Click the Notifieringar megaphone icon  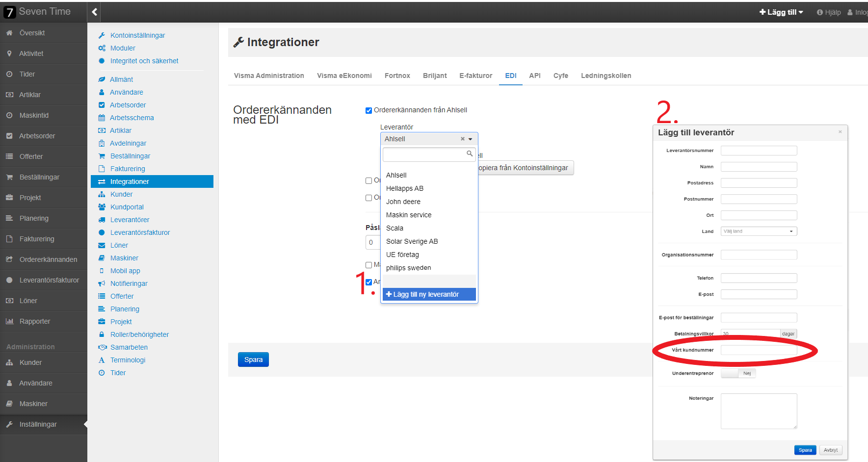[102, 283]
